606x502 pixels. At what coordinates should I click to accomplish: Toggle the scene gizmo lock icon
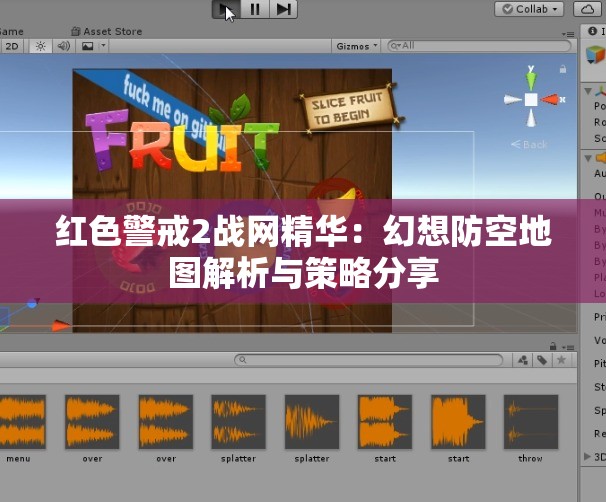click(563, 69)
